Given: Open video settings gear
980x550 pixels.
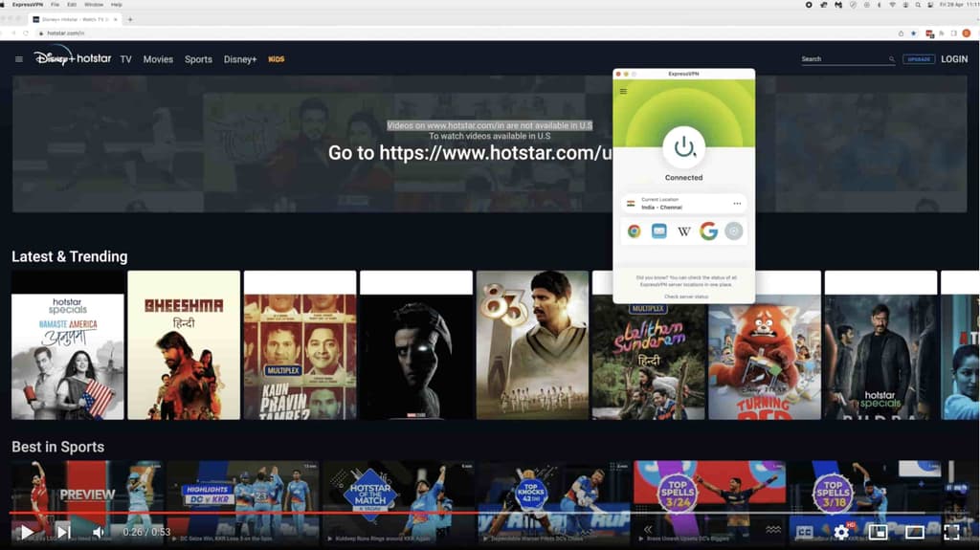Looking at the screenshot, I should click(x=841, y=532).
